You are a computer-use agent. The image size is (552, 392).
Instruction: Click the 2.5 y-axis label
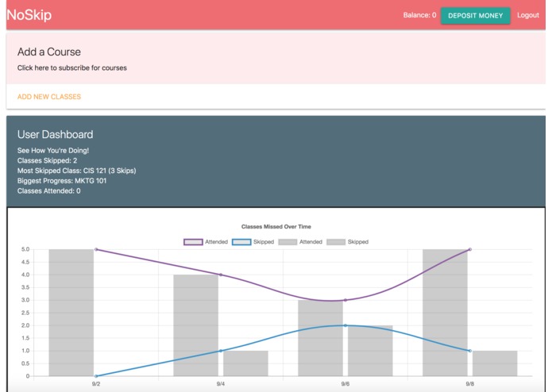(x=25, y=313)
